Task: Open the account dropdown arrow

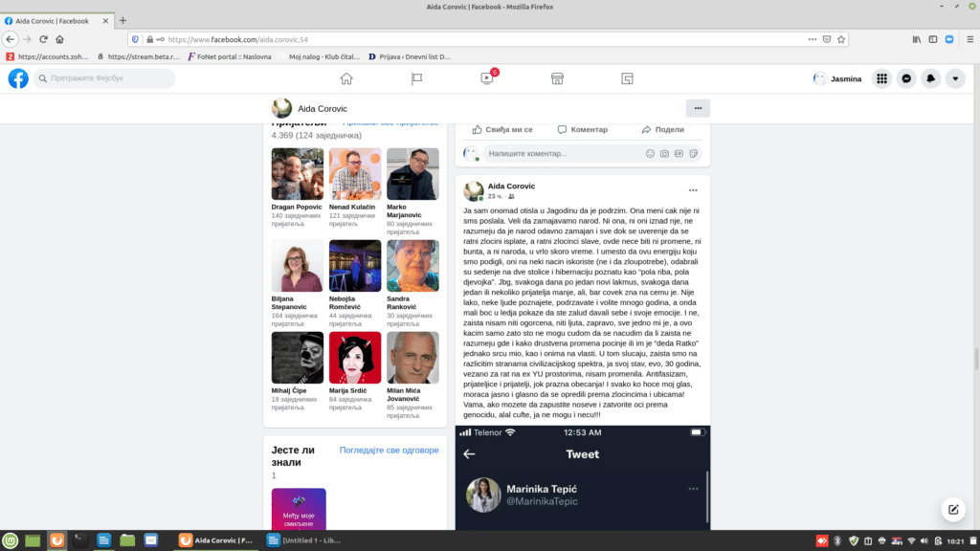Action: point(954,78)
